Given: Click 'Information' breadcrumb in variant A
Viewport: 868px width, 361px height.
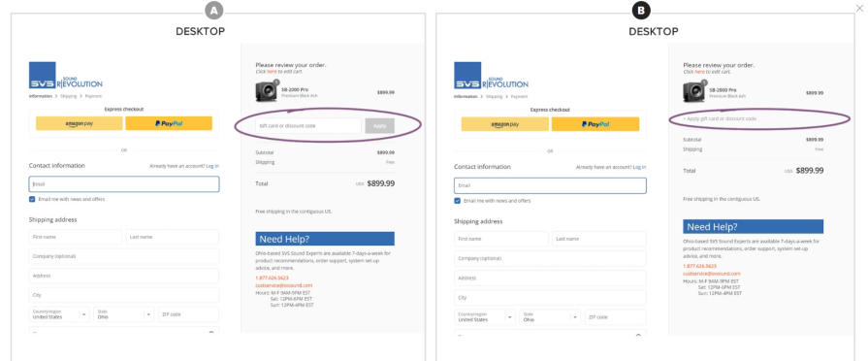Looking at the screenshot, I should pyautogui.click(x=41, y=96).
